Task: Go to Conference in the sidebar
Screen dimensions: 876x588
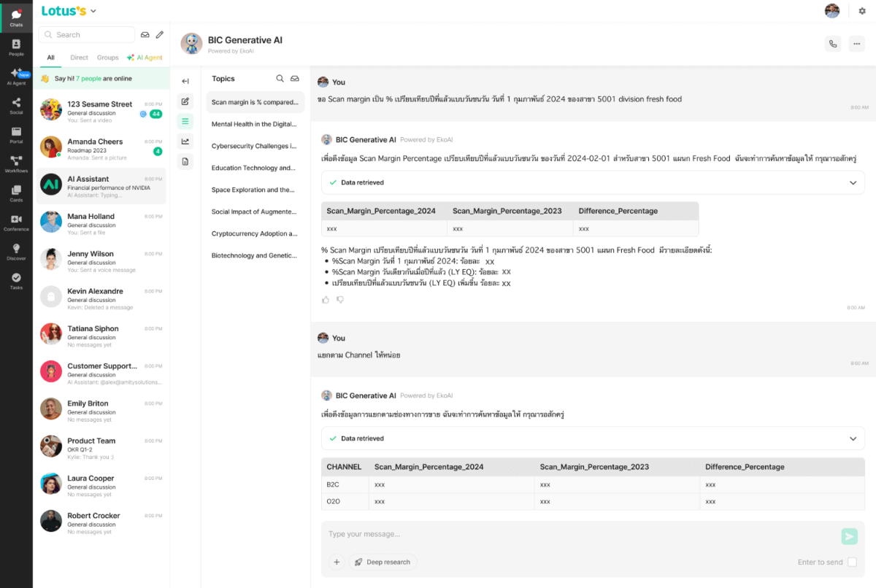Action: (x=16, y=223)
